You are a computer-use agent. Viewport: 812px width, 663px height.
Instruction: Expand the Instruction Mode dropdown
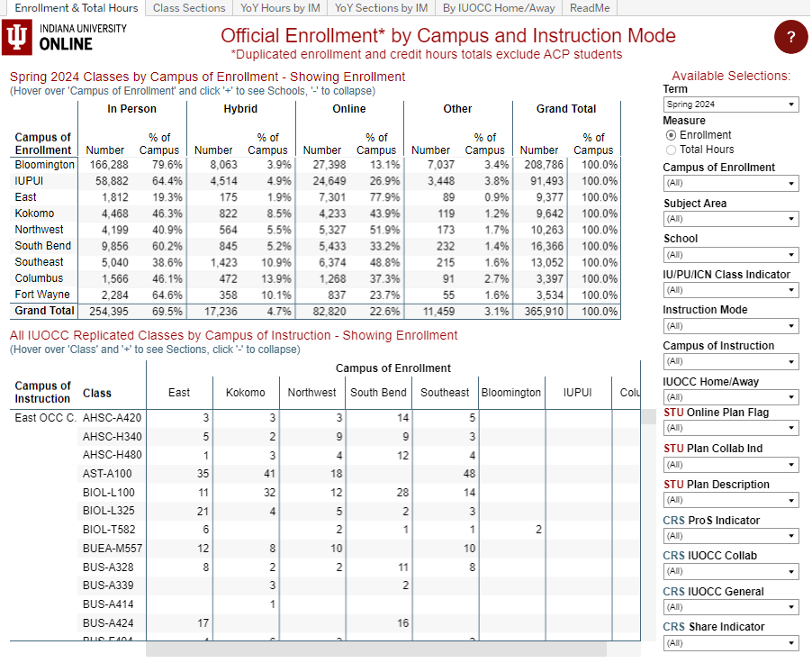[x=730, y=325]
